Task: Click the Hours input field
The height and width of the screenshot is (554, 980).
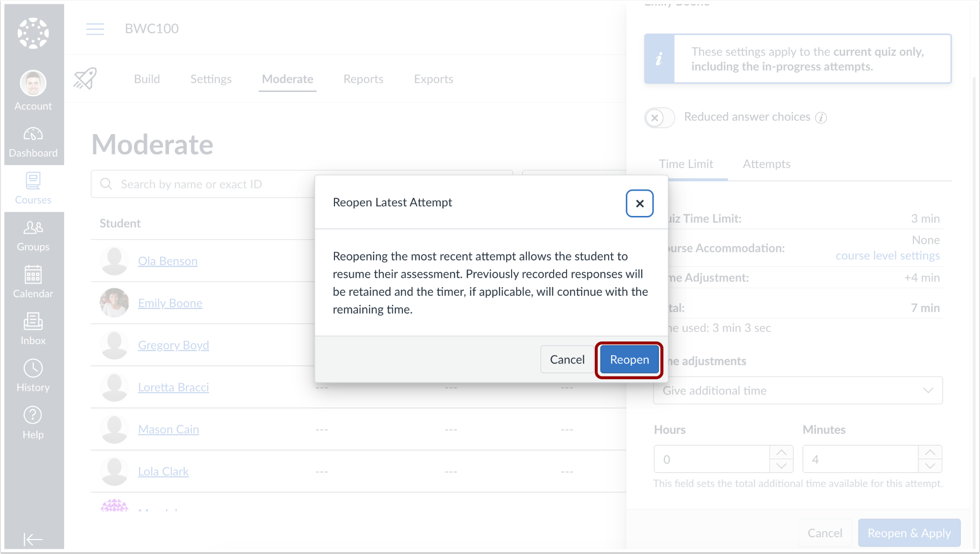Action: pyautogui.click(x=712, y=459)
